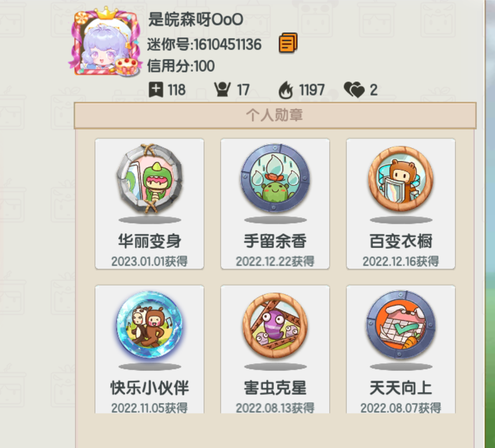This screenshot has height=448, width=495.
Task: Click the username 是皖森呀OoO
Action: pyautogui.click(x=195, y=20)
